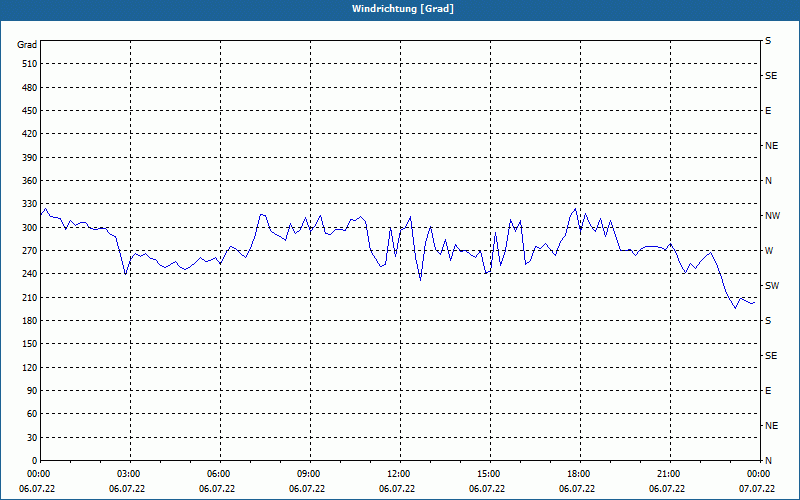Screen dimensions: 800x500
Task: Select the 330 degree axis label
Action: tap(30, 204)
